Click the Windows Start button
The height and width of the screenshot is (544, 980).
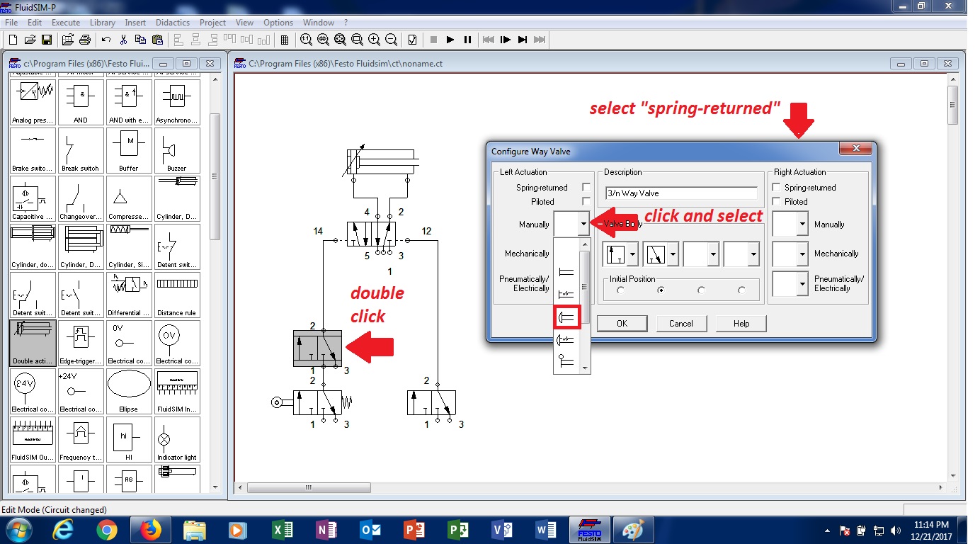[19, 530]
